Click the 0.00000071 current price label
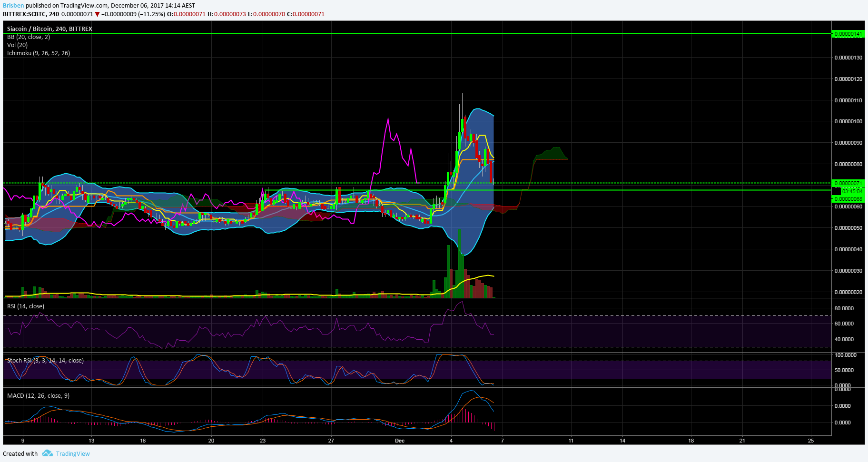This screenshot has height=462, width=868. [x=848, y=183]
